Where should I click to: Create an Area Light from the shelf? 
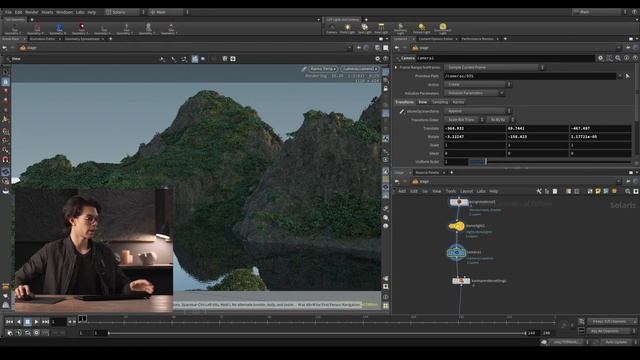click(x=381, y=29)
